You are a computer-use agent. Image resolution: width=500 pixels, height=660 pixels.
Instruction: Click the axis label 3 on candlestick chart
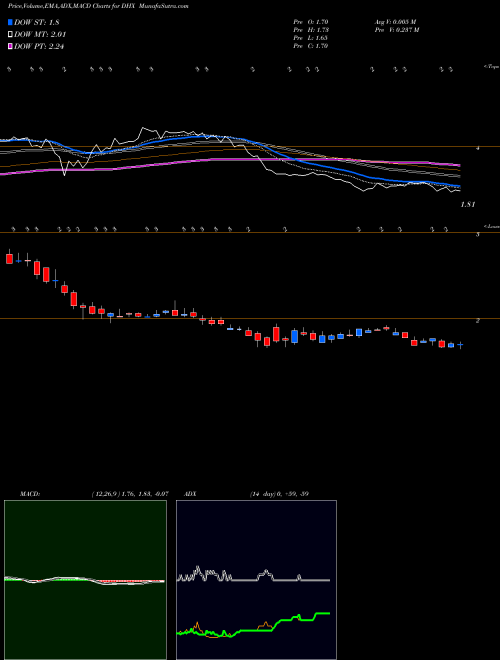[478, 234]
